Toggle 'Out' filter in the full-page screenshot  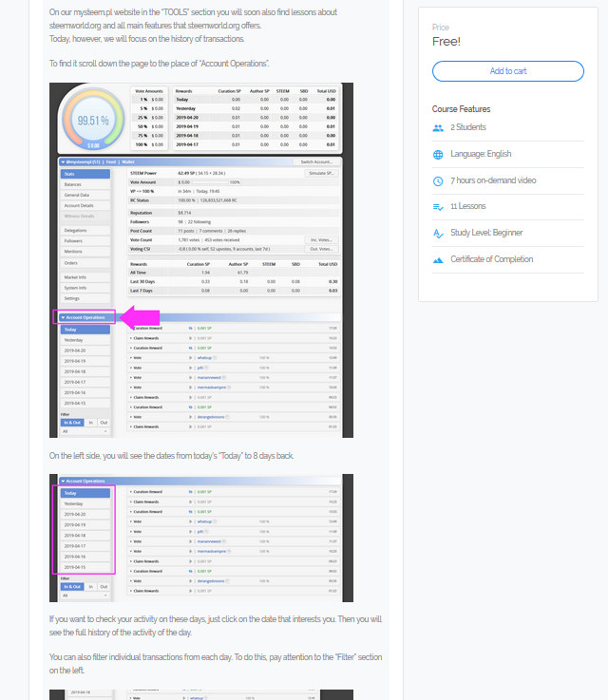pyautogui.click(x=104, y=423)
